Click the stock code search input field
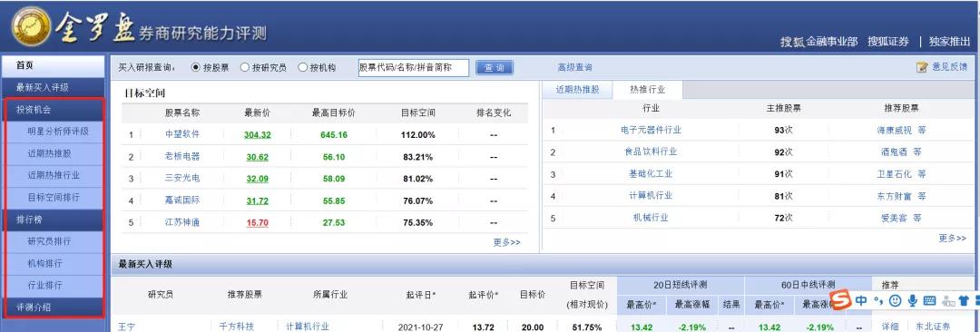 tap(413, 67)
